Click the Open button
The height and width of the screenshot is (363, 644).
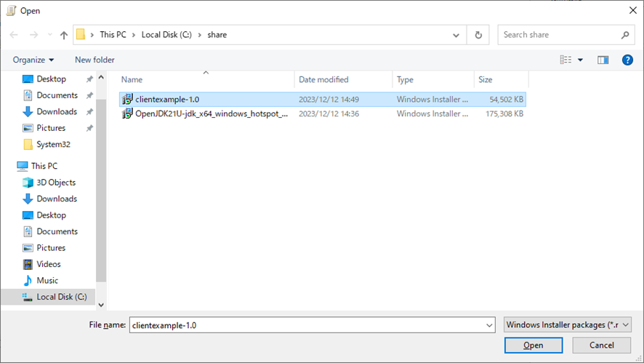click(533, 346)
